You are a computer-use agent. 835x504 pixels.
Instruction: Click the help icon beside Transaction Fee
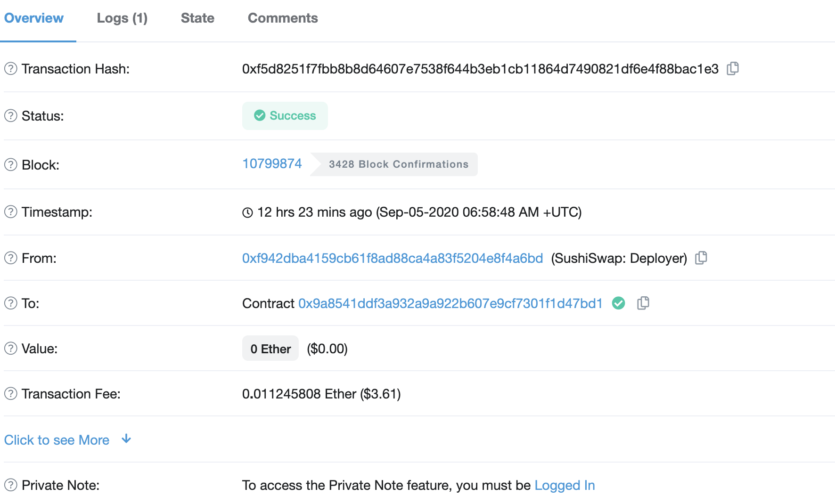click(11, 394)
